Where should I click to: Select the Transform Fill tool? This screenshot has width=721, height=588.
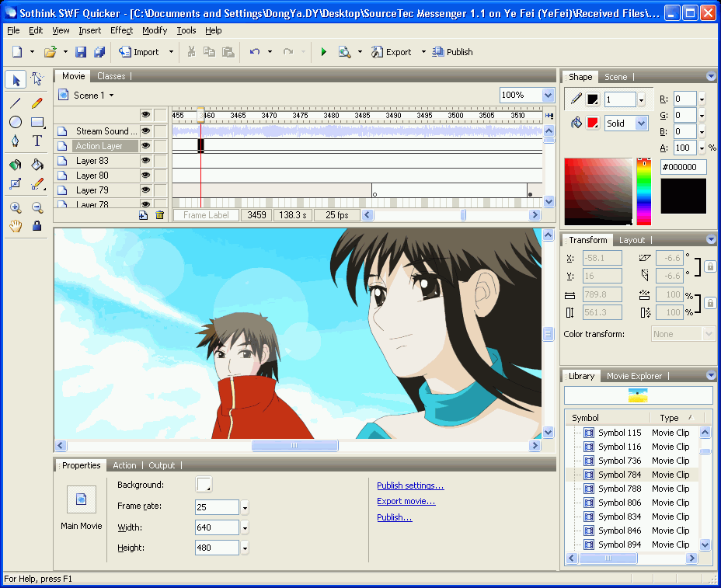pyautogui.click(x=16, y=184)
